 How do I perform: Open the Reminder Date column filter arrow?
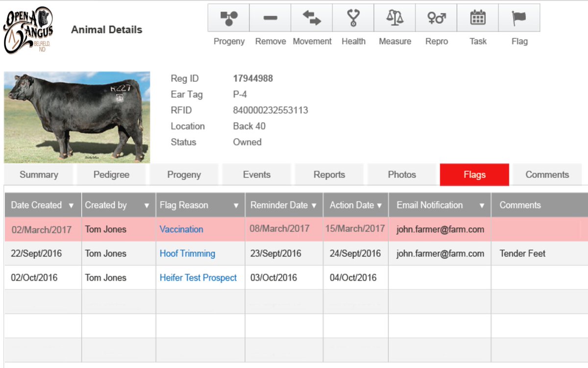tap(314, 205)
